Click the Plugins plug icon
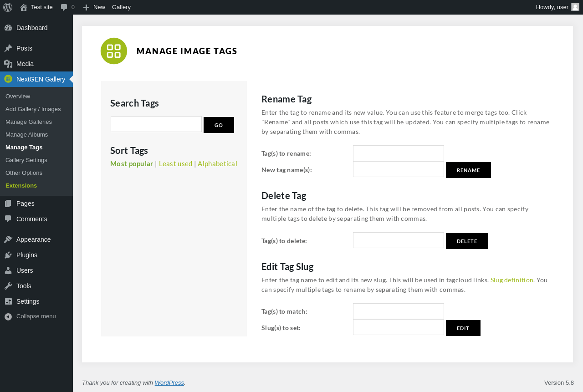Image resolution: width=583 pixels, height=392 pixels. point(8,255)
